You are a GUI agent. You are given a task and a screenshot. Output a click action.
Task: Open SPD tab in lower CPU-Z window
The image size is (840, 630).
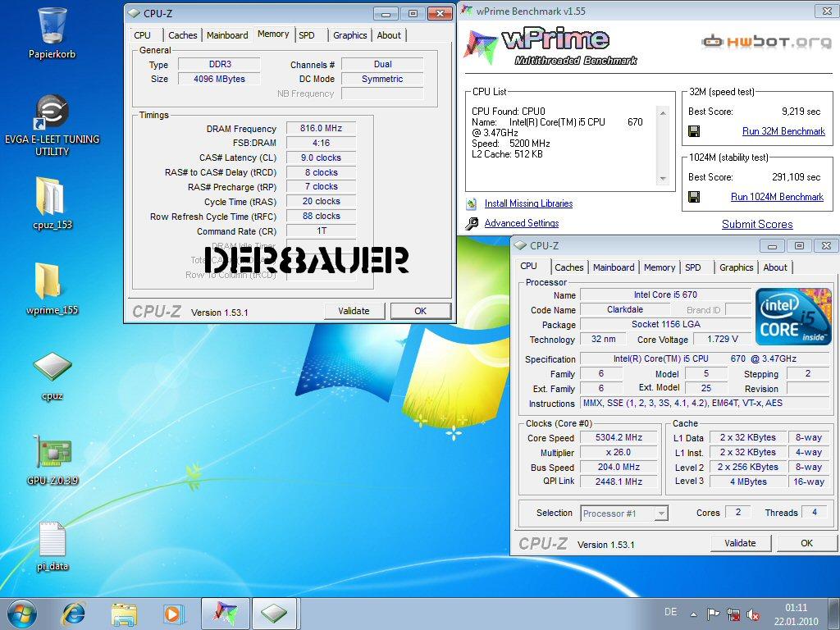pos(692,267)
